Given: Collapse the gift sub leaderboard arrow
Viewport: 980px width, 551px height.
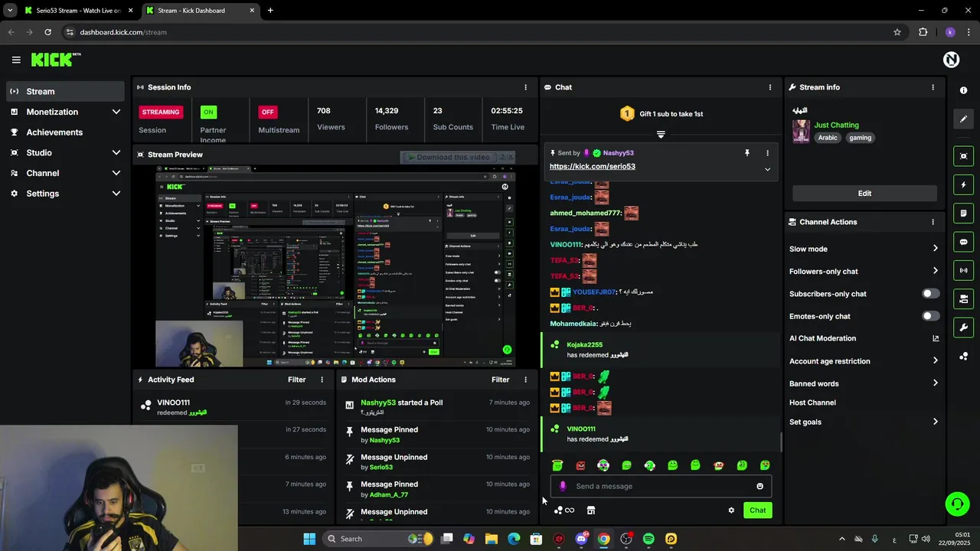Looking at the screenshot, I should point(661,134).
